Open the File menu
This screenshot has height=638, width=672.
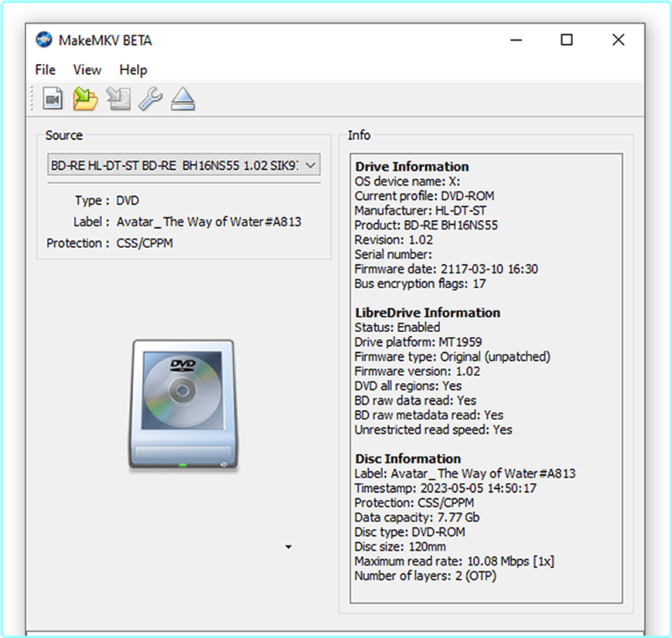45,70
